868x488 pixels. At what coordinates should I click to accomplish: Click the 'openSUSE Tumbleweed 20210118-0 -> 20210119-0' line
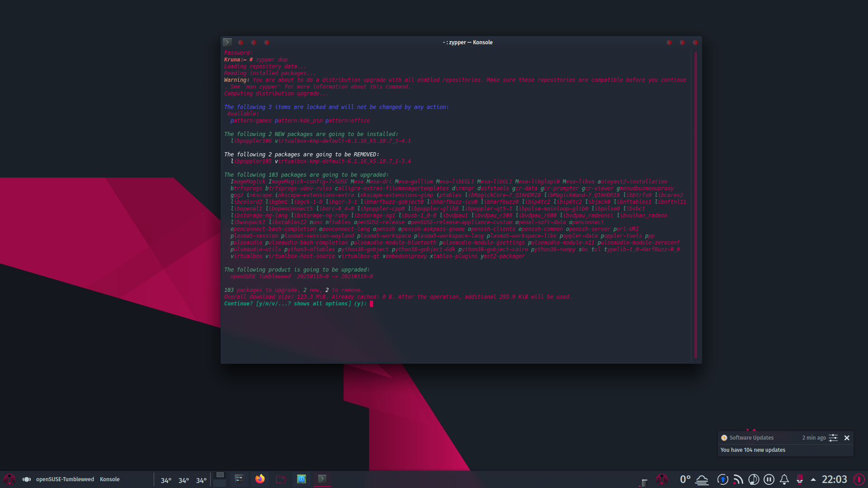[302, 277]
